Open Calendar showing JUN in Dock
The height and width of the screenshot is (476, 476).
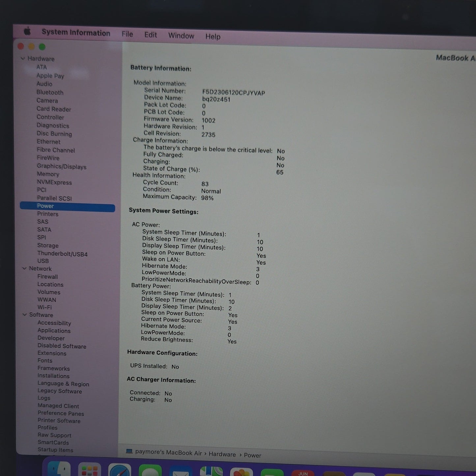303,473
